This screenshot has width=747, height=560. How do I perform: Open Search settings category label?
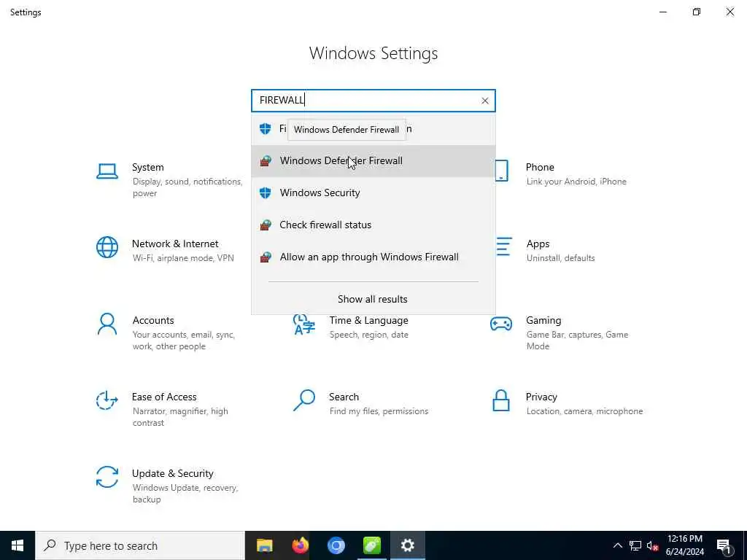pyautogui.click(x=344, y=397)
